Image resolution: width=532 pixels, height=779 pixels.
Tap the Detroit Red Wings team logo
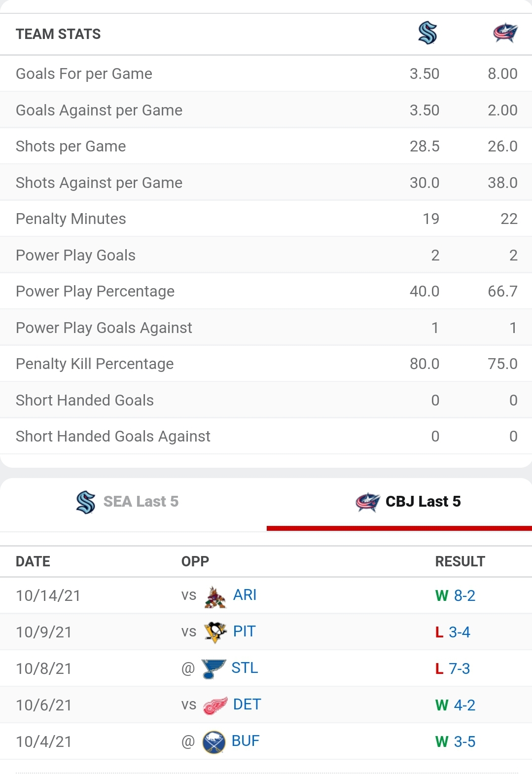[x=215, y=705]
